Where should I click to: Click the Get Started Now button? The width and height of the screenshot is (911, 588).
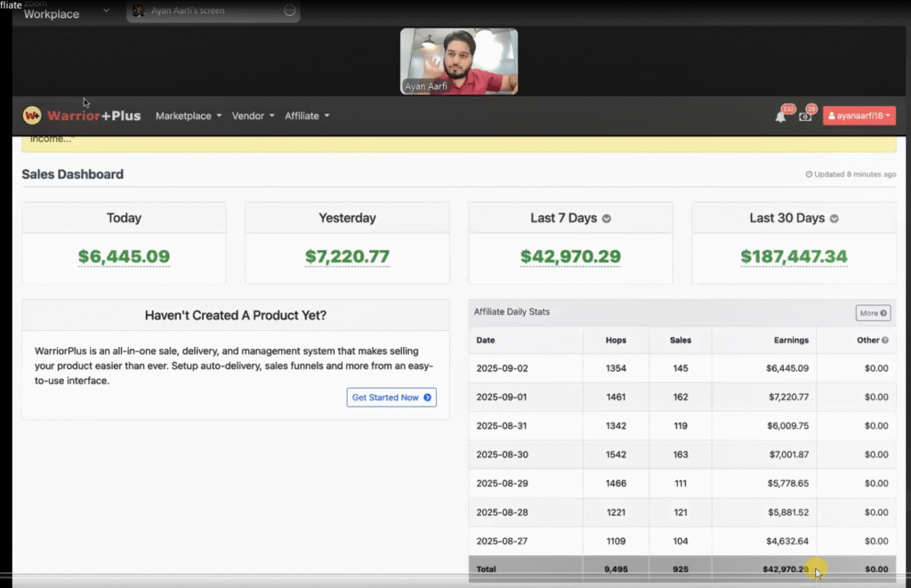(391, 398)
